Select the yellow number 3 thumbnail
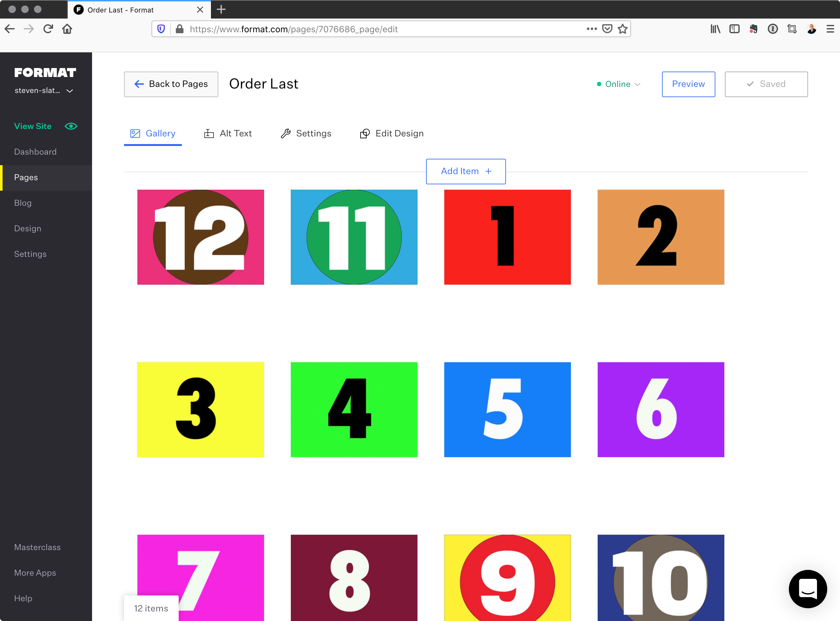Image resolution: width=840 pixels, height=621 pixels. coord(200,410)
